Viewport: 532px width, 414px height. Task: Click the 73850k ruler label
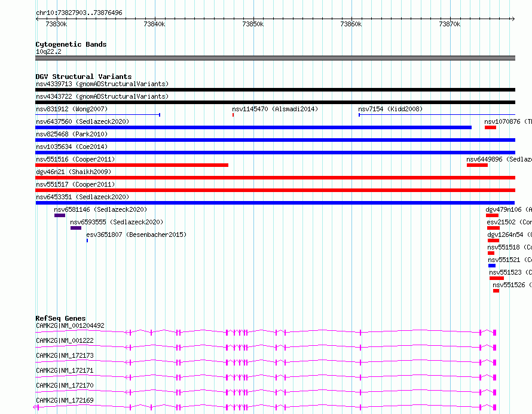coord(253,24)
